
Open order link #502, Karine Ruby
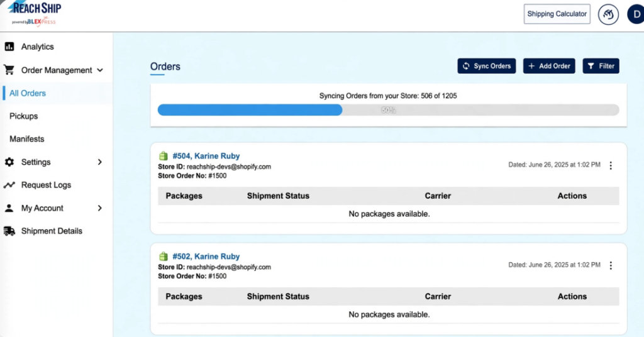point(206,257)
